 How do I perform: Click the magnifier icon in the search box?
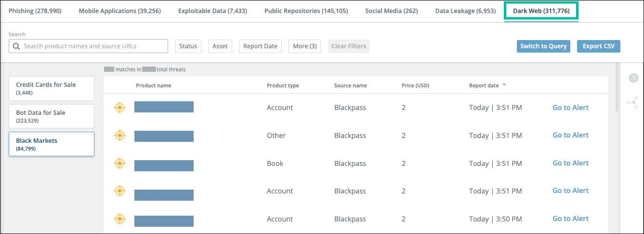pyautogui.click(x=16, y=46)
